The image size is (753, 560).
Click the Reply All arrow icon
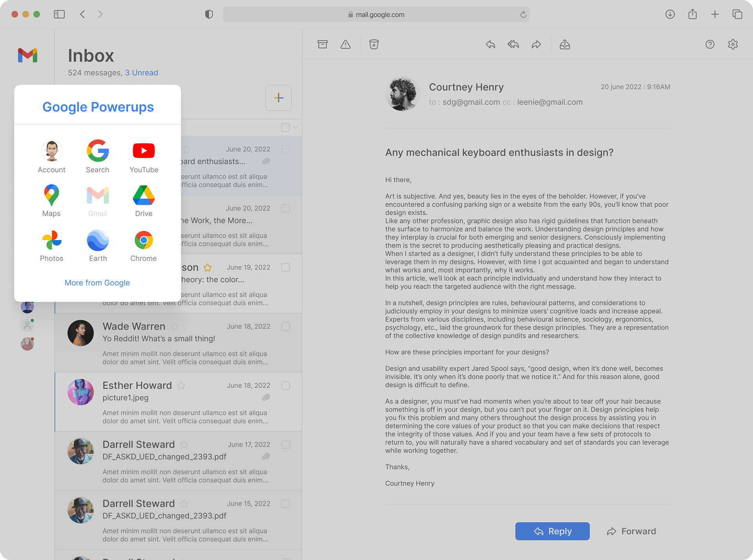[x=513, y=44]
